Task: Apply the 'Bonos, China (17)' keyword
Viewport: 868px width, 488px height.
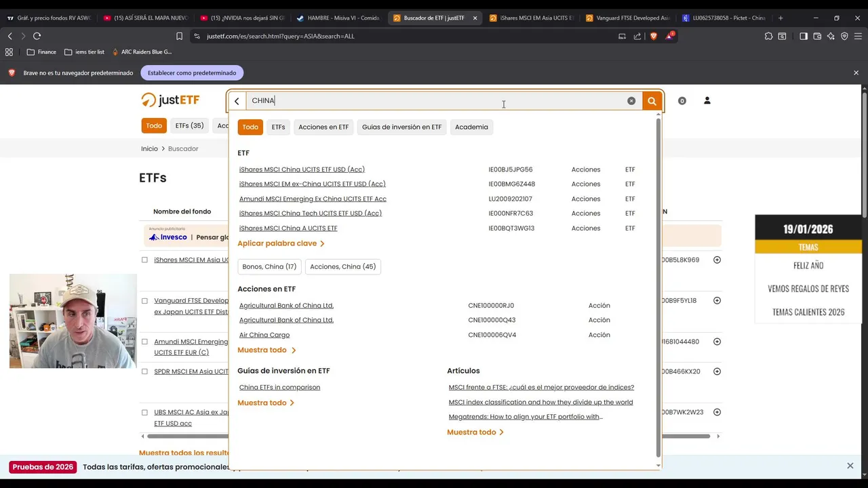Action: pos(269,266)
